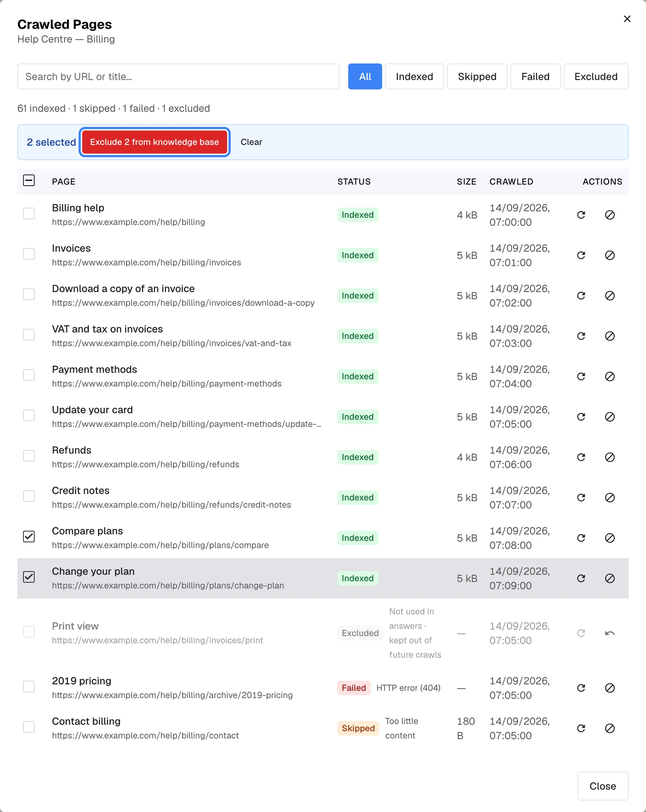Exclude the Refunds page icon
This screenshot has width=646, height=812.
(x=610, y=457)
